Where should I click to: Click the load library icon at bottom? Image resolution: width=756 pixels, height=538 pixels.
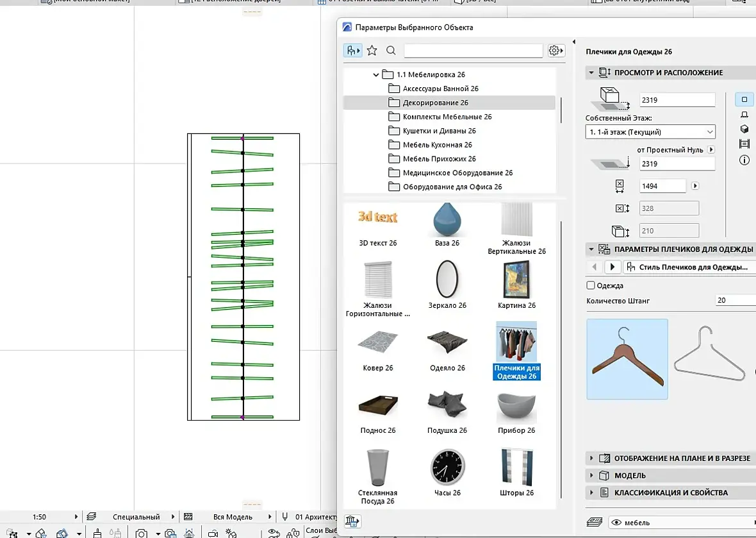tap(352, 521)
